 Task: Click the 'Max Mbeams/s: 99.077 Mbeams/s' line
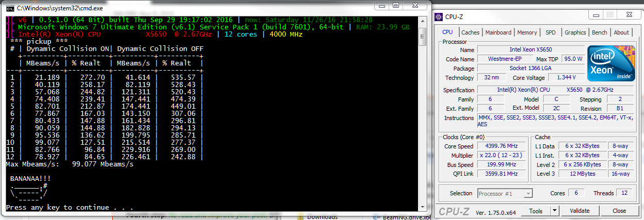[69, 164]
